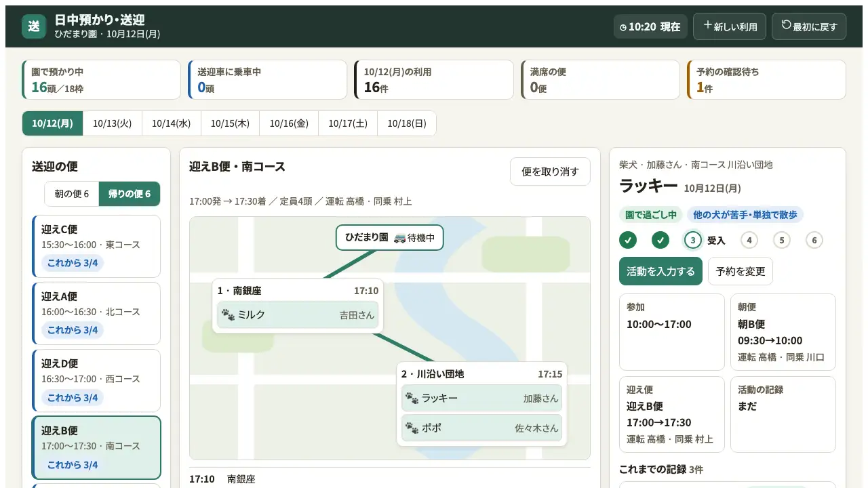Click the 便を取り消す button

point(550,171)
